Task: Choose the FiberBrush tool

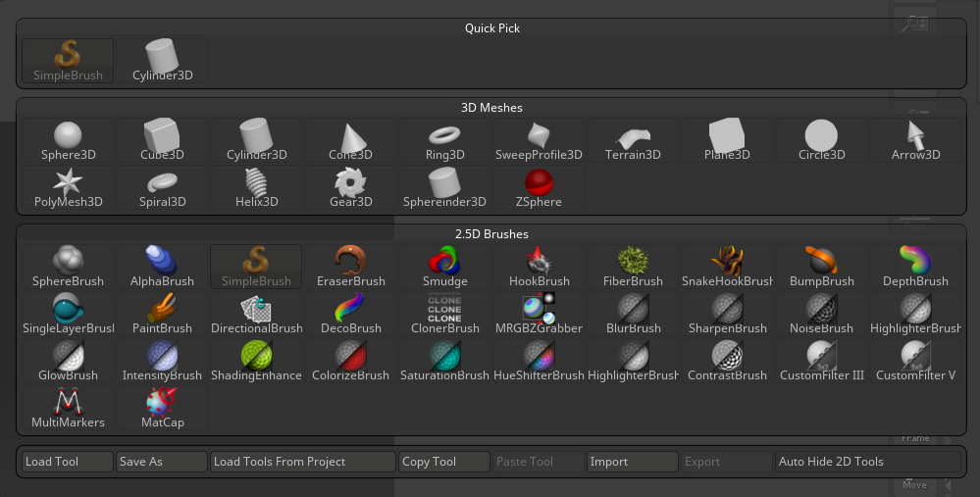Action: coord(633,268)
